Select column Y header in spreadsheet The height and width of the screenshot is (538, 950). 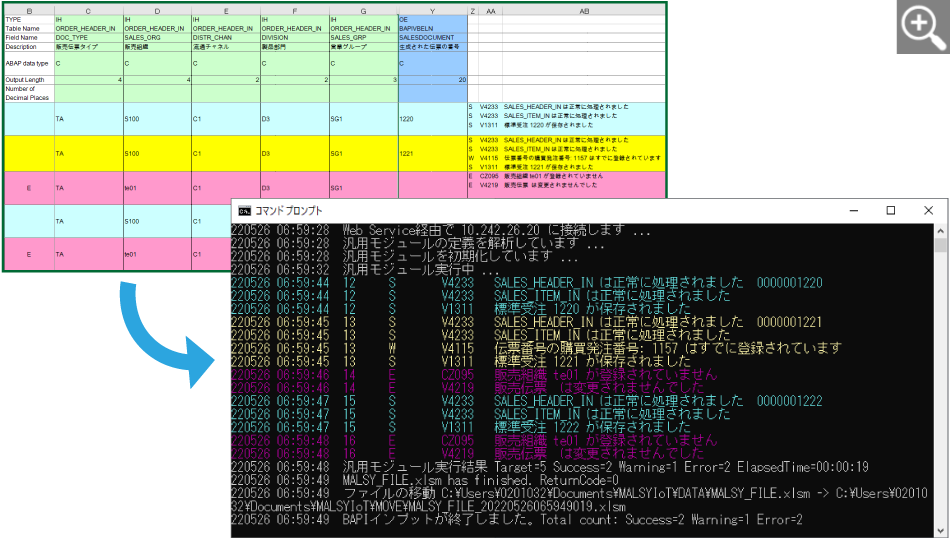[433, 11]
